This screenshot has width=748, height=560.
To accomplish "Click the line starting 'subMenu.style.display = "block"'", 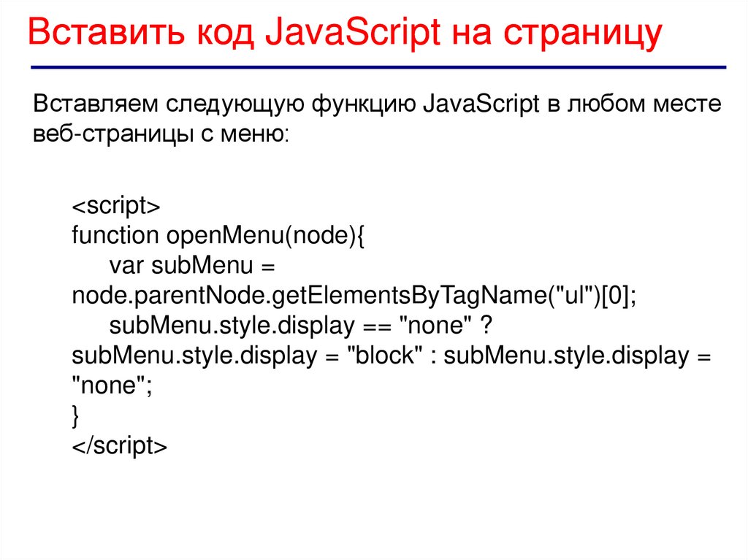I will 392,356.
